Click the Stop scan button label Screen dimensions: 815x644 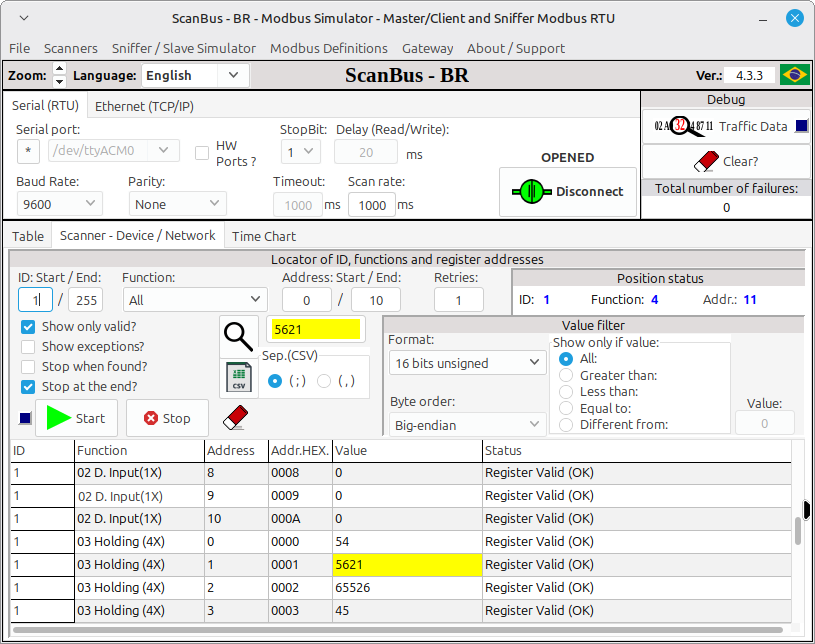click(177, 418)
